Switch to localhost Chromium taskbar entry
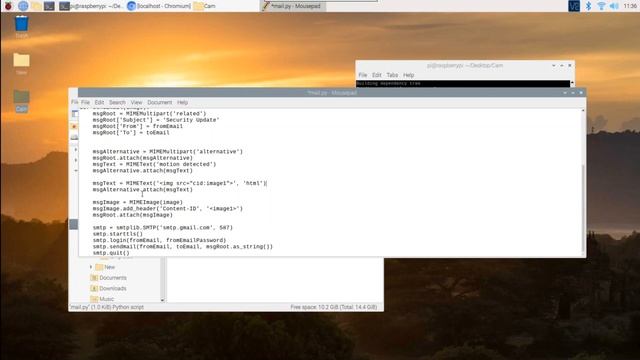This screenshot has width=640, height=360. tap(159, 6)
